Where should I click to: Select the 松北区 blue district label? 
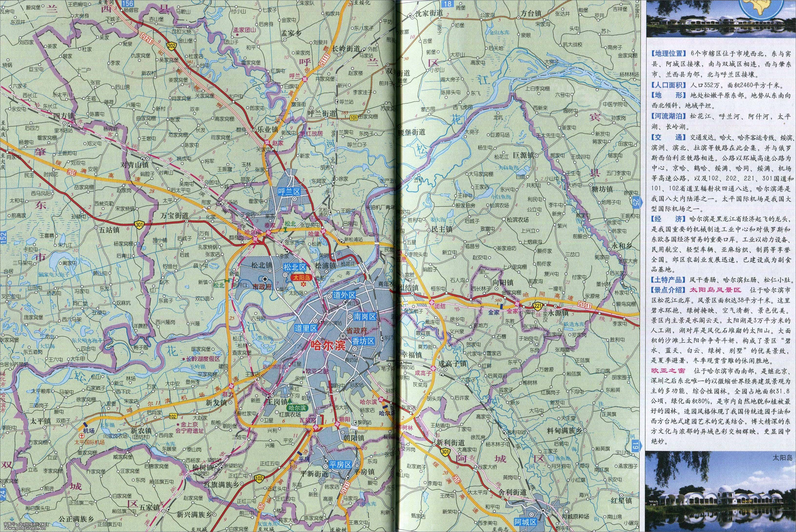(295, 267)
